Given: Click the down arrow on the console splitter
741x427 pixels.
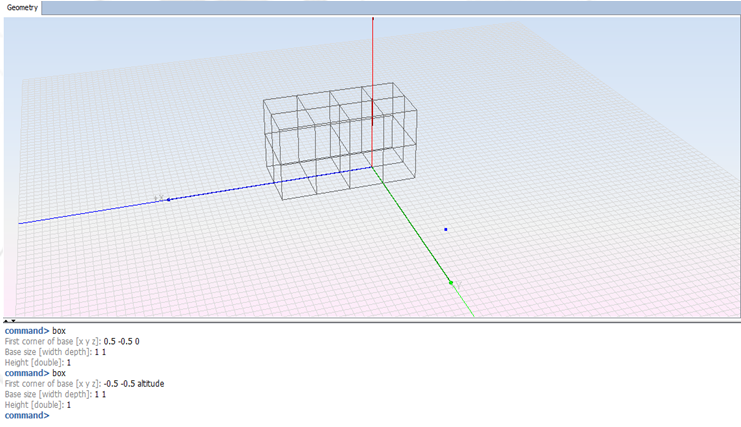Looking at the screenshot, I should (13, 321).
